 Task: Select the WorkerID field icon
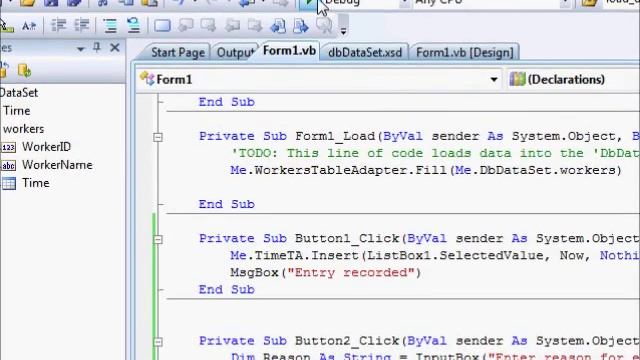[9, 147]
